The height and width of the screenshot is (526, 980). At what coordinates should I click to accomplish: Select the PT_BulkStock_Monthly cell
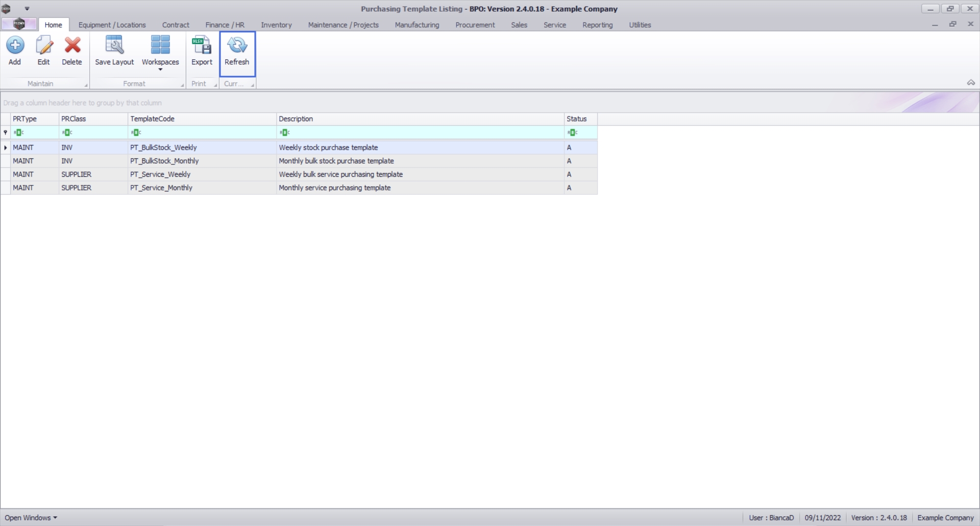202,161
